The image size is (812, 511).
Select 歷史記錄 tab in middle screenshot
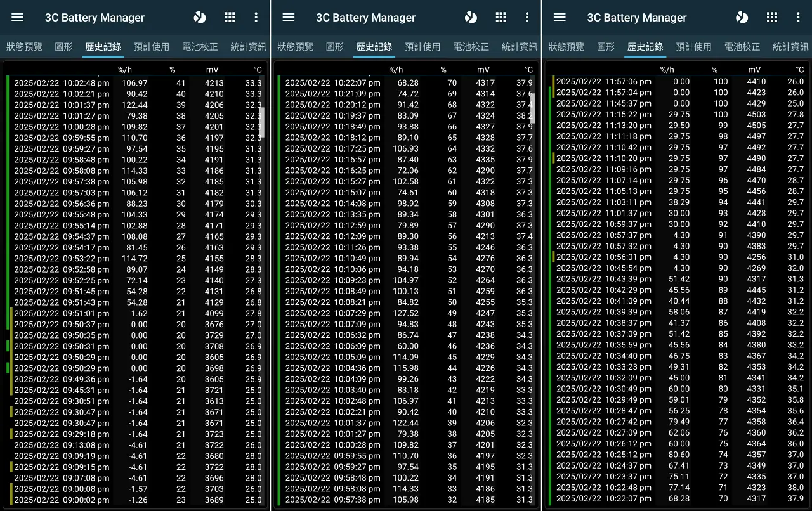tap(374, 46)
